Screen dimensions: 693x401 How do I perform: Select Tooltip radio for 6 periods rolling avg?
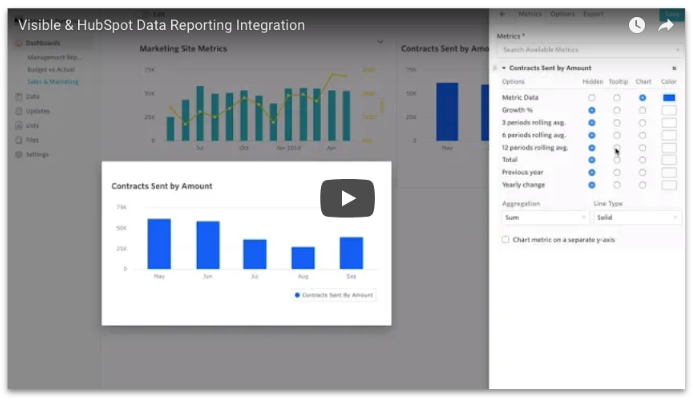pyautogui.click(x=617, y=135)
